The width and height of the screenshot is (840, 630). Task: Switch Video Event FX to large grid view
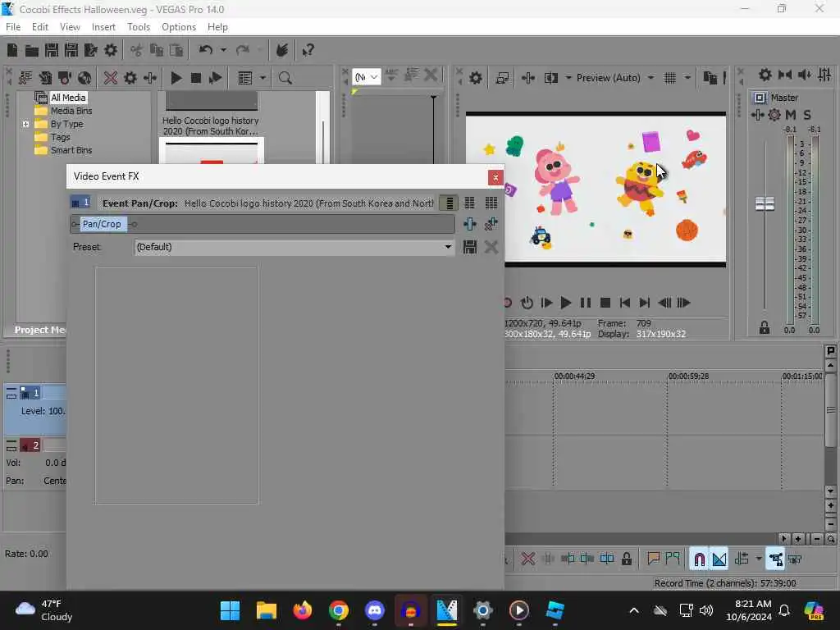pyautogui.click(x=491, y=203)
